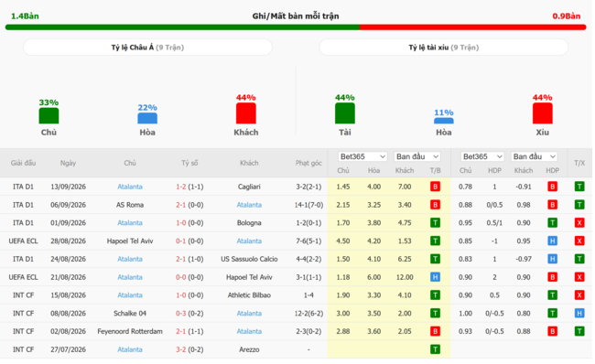Open Atalanta link in Schalke 04 row
The width and height of the screenshot is (595, 364).
249,313
